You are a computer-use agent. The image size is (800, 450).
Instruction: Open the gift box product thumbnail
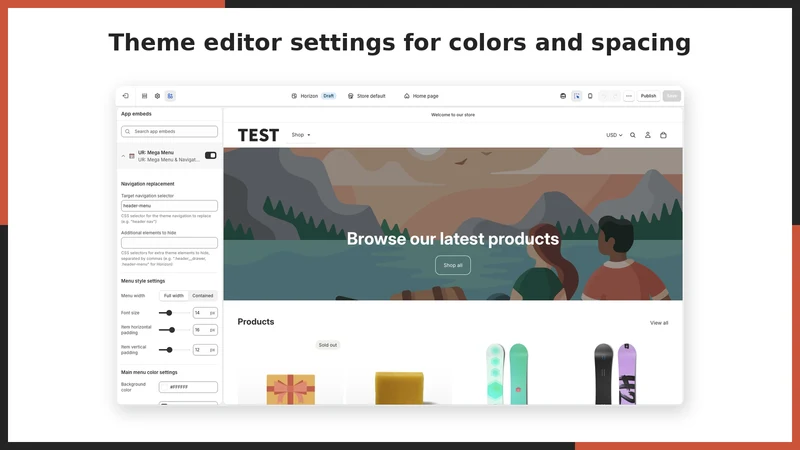coord(291,389)
